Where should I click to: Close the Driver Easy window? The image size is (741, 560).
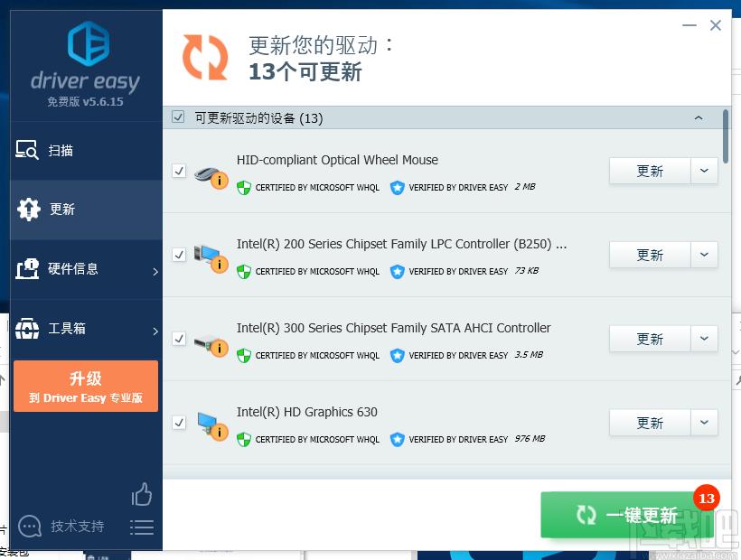coord(716,25)
